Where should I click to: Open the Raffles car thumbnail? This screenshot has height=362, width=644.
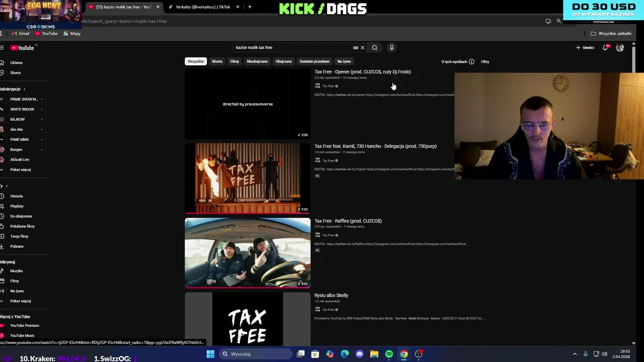pyautogui.click(x=248, y=253)
